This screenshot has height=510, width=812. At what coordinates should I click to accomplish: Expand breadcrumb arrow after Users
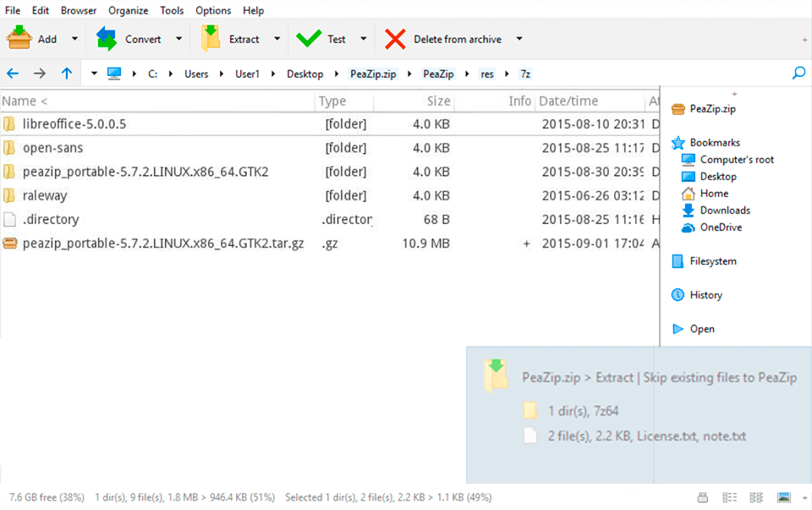[221, 74]
